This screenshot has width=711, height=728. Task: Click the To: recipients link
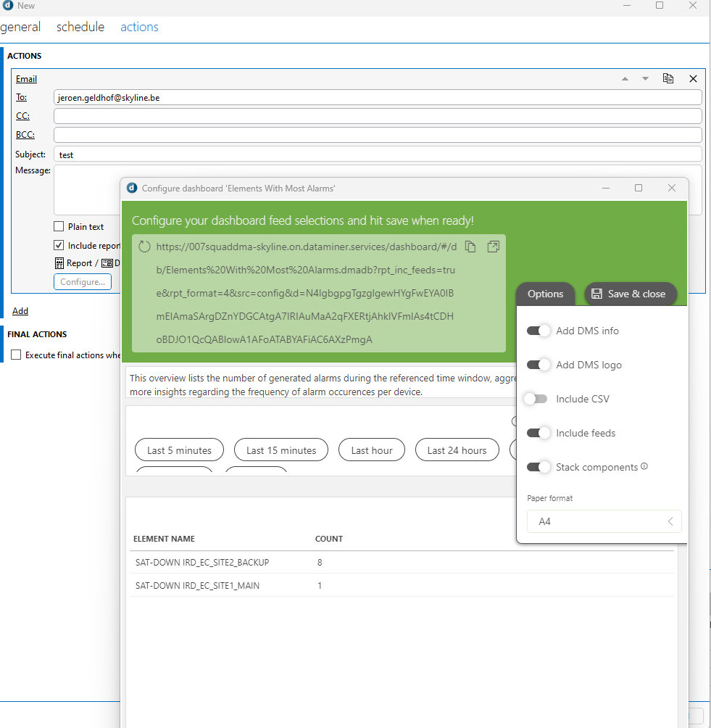(x=21, y=97)
